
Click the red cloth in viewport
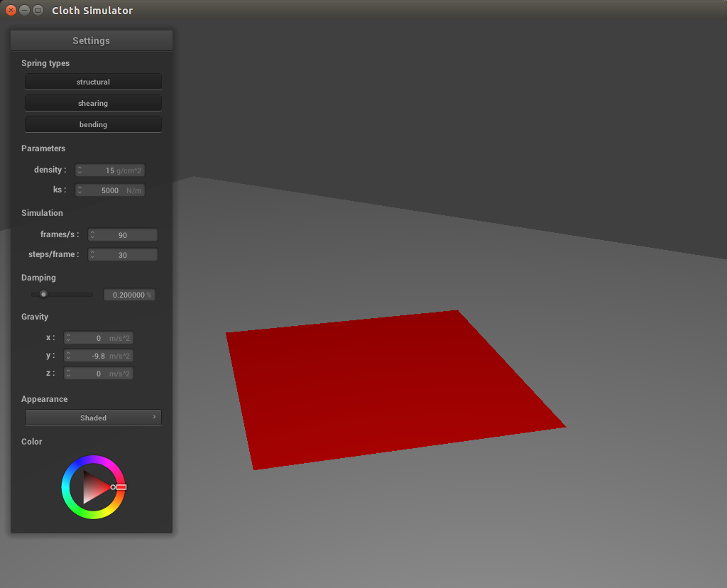tap(390, 387)
